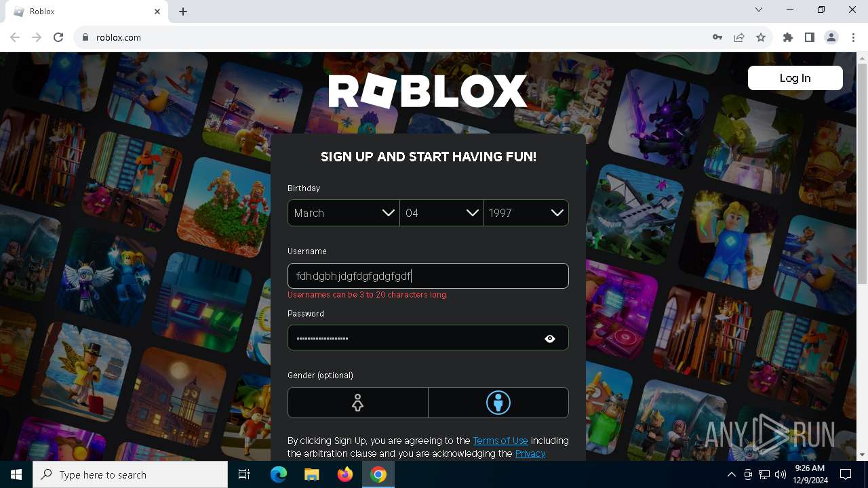The width and height of the screenshot is (868, 488).
Task: Click into the Password field
Action: (x=428, y=338)
